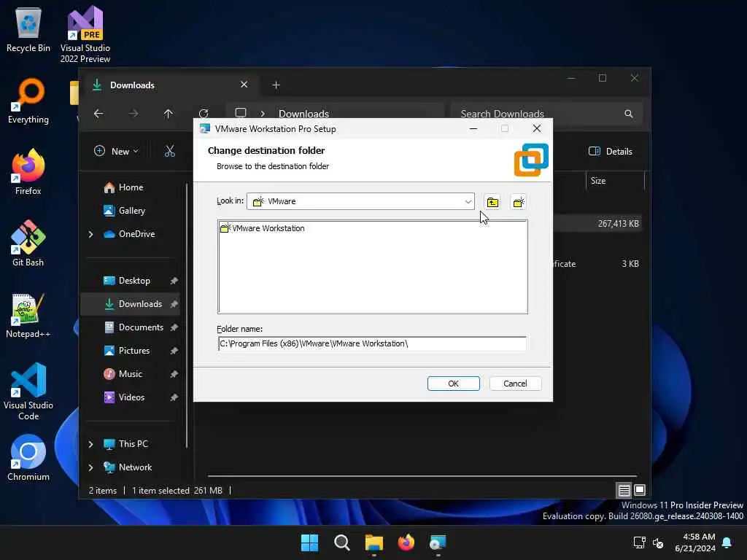The image size is (747, 560).
Task: Open Videos in quick access
Action: (x=124, y=397)
